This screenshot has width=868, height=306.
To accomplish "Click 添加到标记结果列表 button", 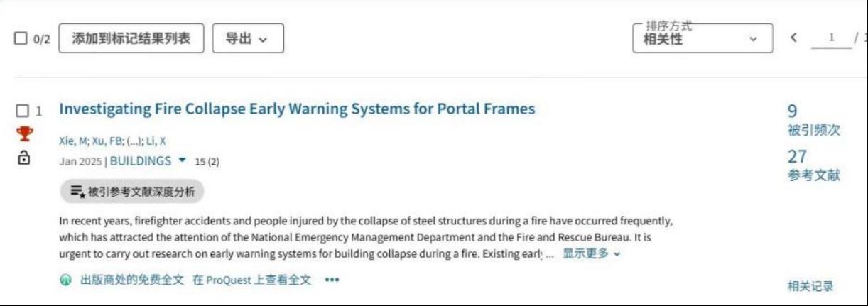I will 131,38.
